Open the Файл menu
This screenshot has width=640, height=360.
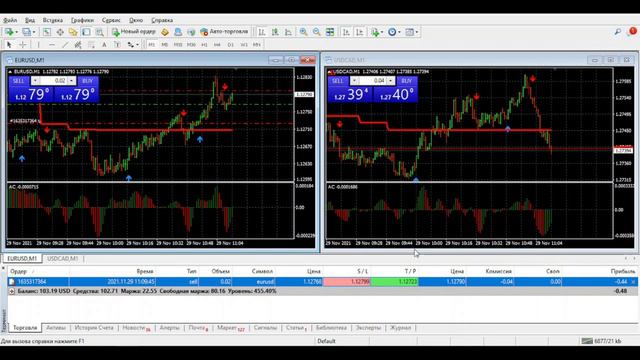click(x=10, y=20)
